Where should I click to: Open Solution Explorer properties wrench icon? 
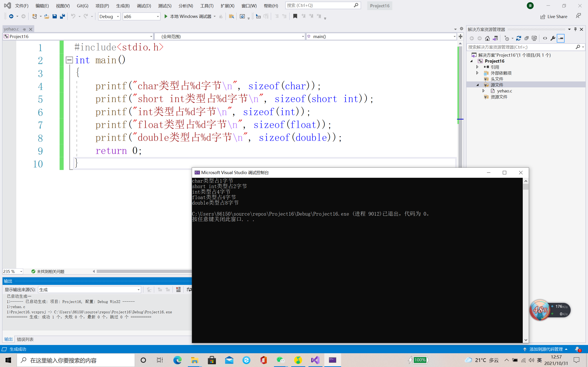click(553, 38)
